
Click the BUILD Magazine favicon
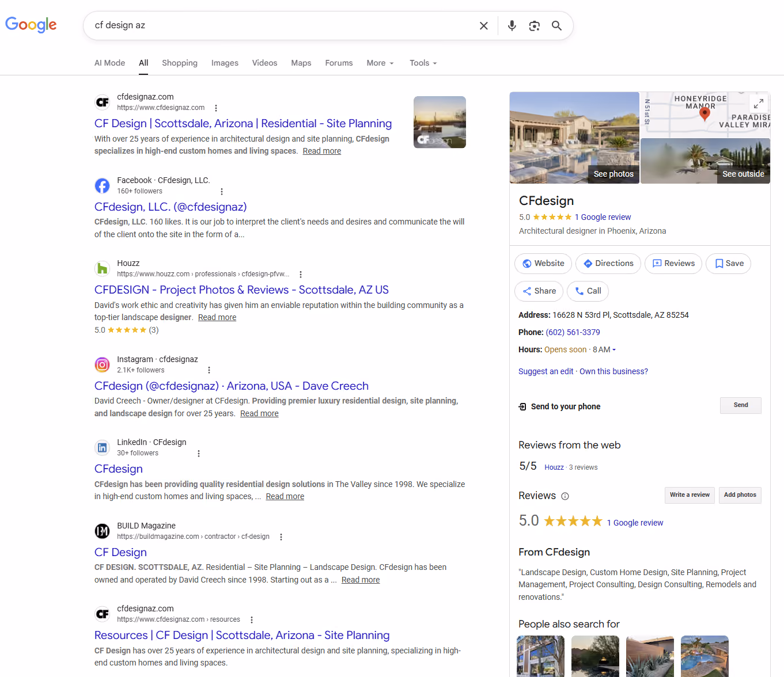(x=102, y=531)
